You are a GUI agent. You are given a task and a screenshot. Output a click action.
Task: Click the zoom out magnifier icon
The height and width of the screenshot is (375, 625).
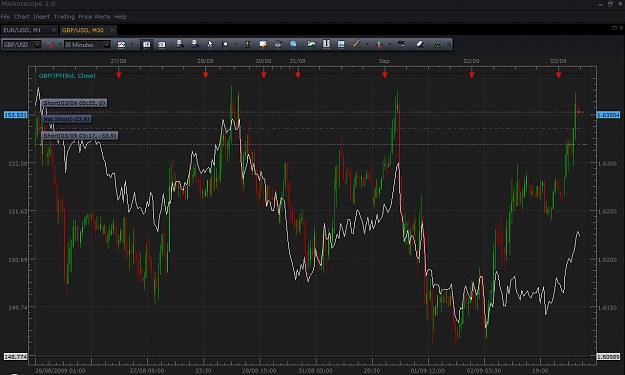click(x=195, y=44)
